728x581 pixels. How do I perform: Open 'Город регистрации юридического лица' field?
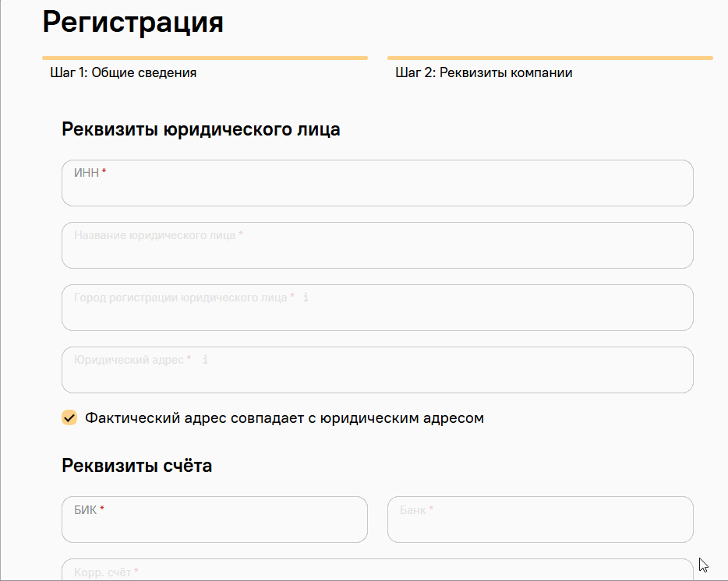tap(377, 313)
